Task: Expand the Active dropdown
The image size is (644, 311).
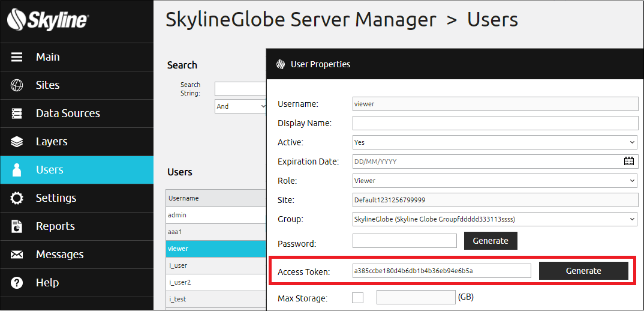Action: point(495,142)
